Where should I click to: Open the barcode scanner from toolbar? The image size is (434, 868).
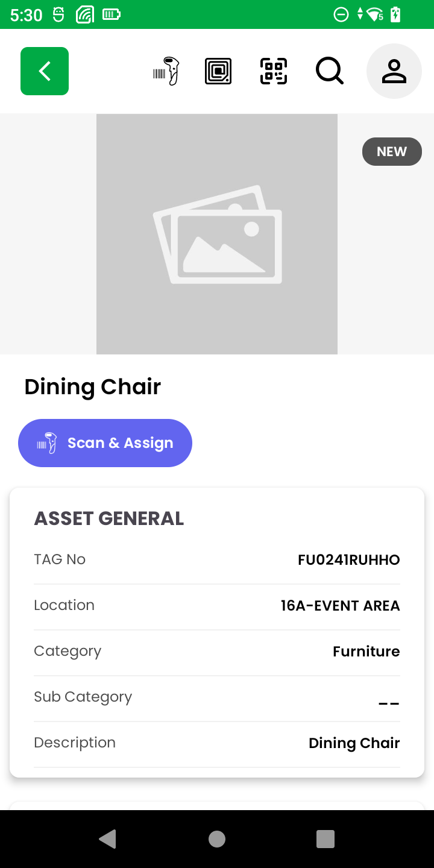point(166,71)
